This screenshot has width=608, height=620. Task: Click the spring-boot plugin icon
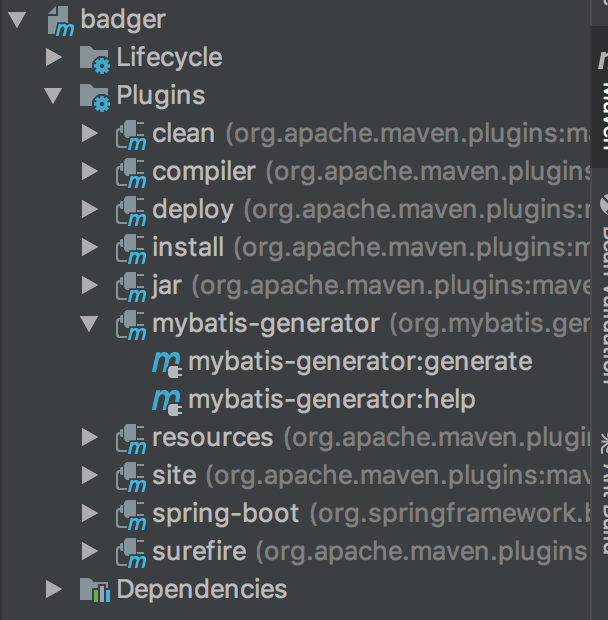(x=130, y=514)
